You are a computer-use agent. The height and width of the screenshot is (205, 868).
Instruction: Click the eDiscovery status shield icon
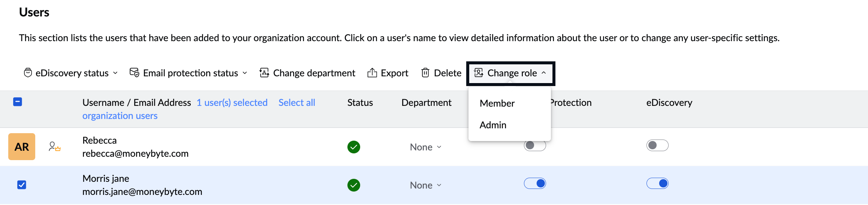pyautogui.click(x=28, y=73)
